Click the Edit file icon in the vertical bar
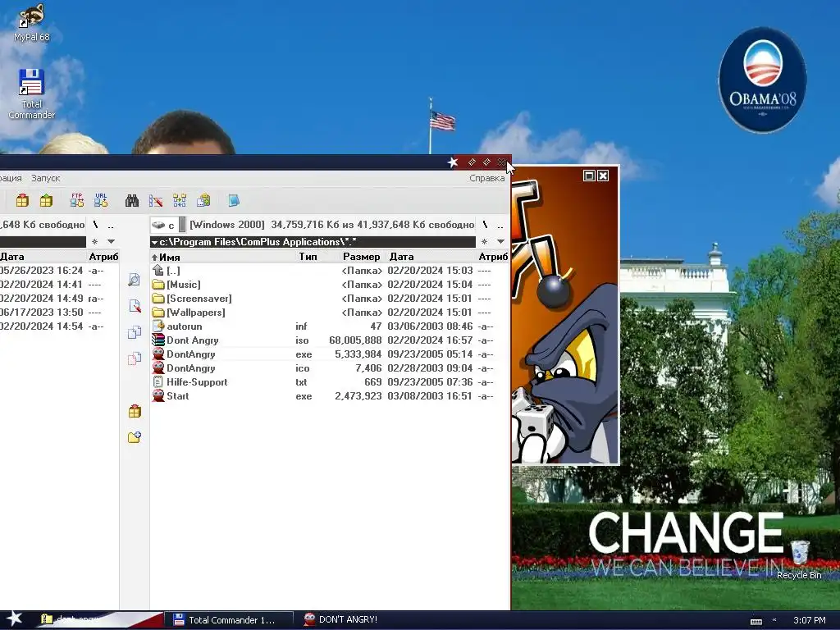Screen dimensions: 840x630 pyautogui.click(x=135, y=307)
